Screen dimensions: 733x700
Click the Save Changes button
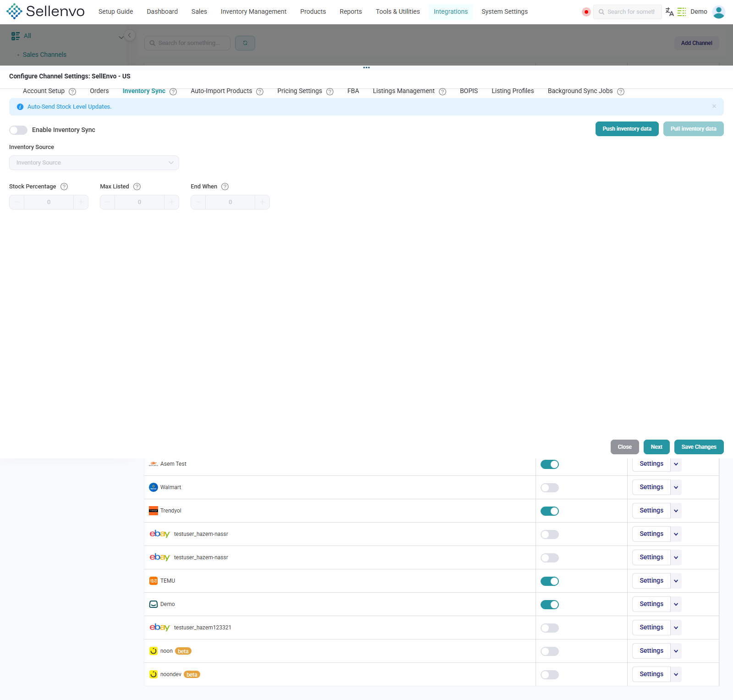(x=699, y=447)
